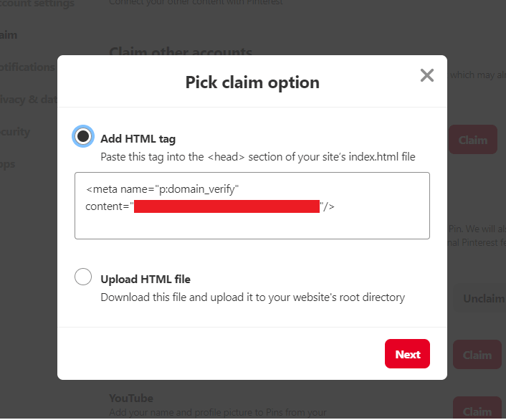Open Privacy & data sidebar item

(x=29, y=99)
